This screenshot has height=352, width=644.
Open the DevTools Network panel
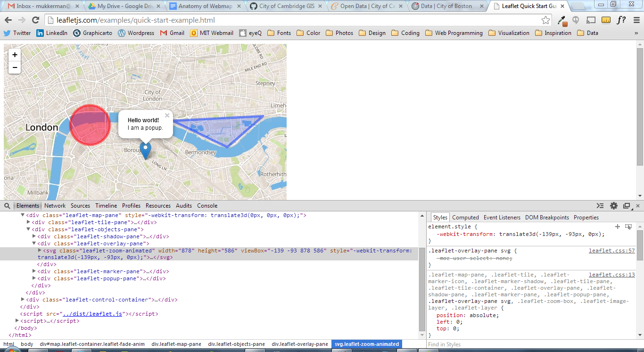55,206
